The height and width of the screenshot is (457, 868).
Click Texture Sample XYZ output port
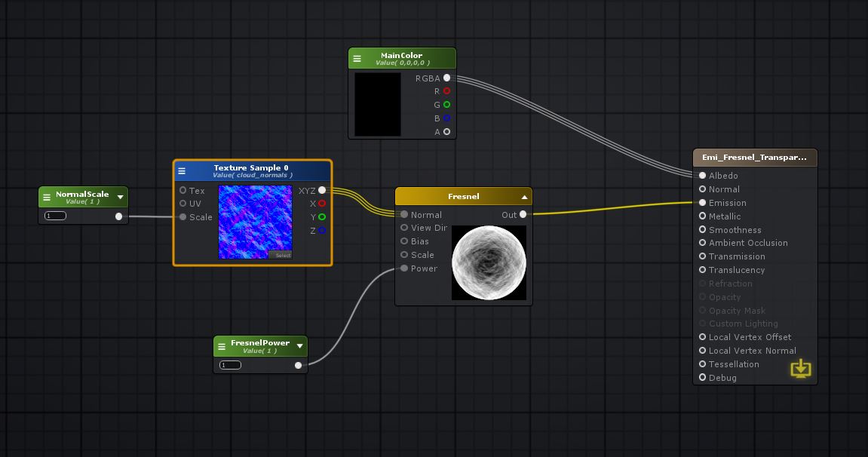pyautogui.click(x=321, y=190)
